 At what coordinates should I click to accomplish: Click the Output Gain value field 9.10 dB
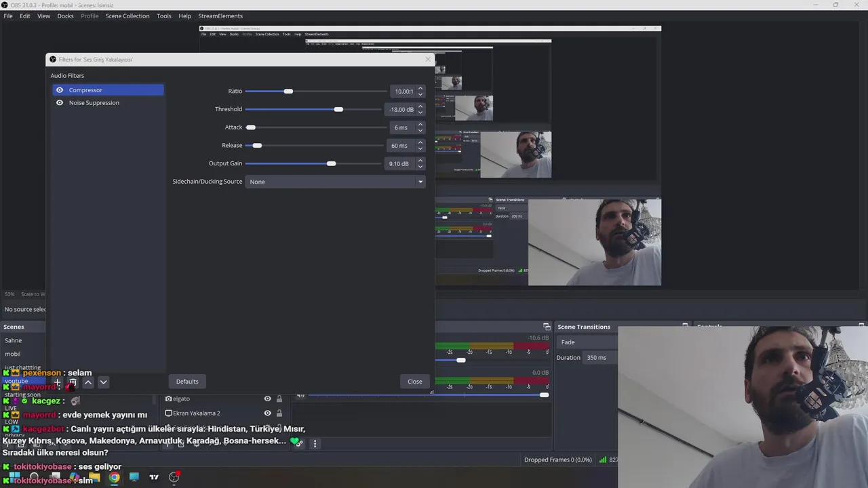click(x=399, y=163)
